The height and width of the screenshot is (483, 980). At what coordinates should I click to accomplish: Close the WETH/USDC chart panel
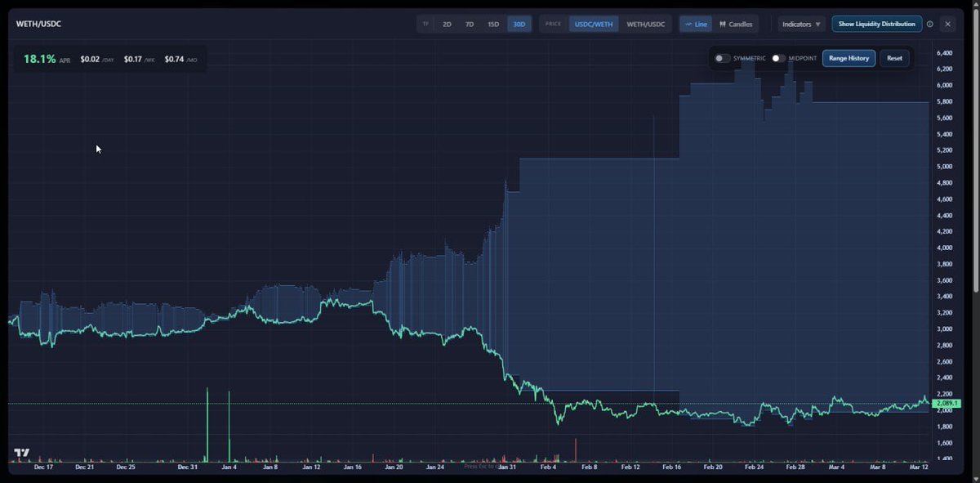947,25
